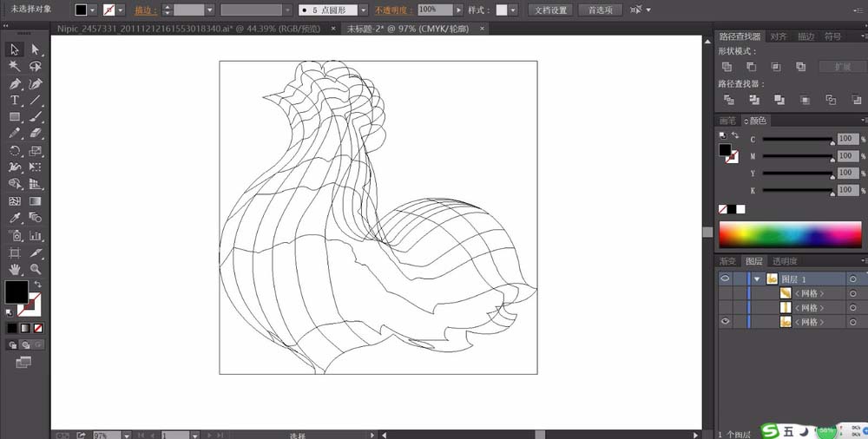Show the second hidden 网格 sublayer
868x439 pixels.
[x=725, y=307]
